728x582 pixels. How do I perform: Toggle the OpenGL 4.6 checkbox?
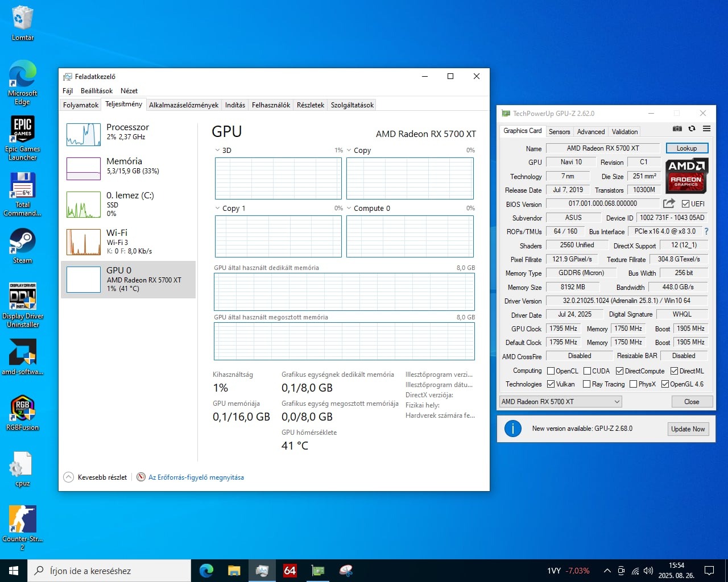coord(665,384)
